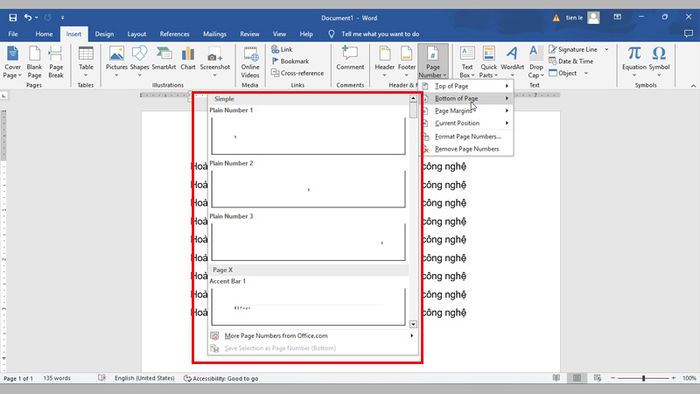Adjust the zoom slider handle

[x=643, y=378]
